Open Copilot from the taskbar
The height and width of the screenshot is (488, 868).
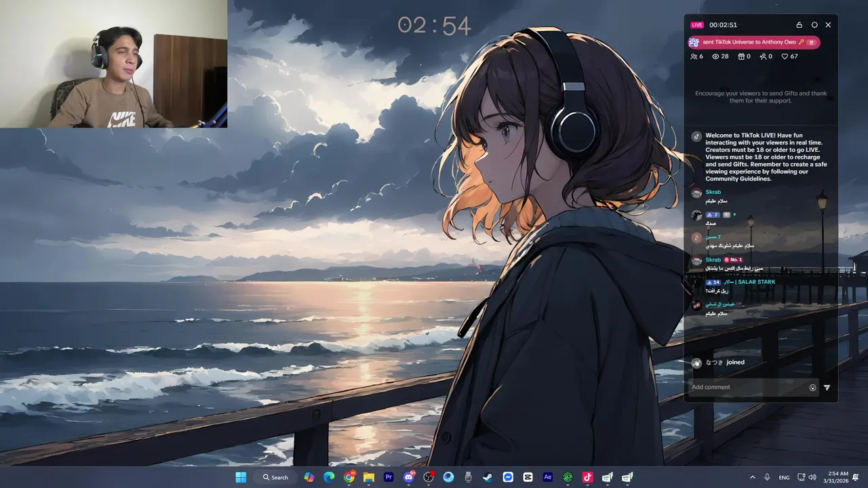coord(309,477)
